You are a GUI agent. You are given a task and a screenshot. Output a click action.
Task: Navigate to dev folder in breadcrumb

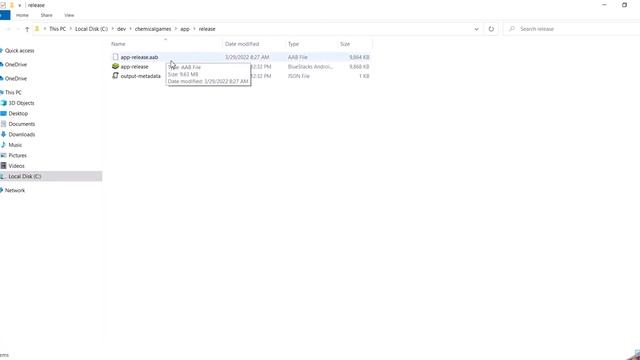[x=121, y=29]
